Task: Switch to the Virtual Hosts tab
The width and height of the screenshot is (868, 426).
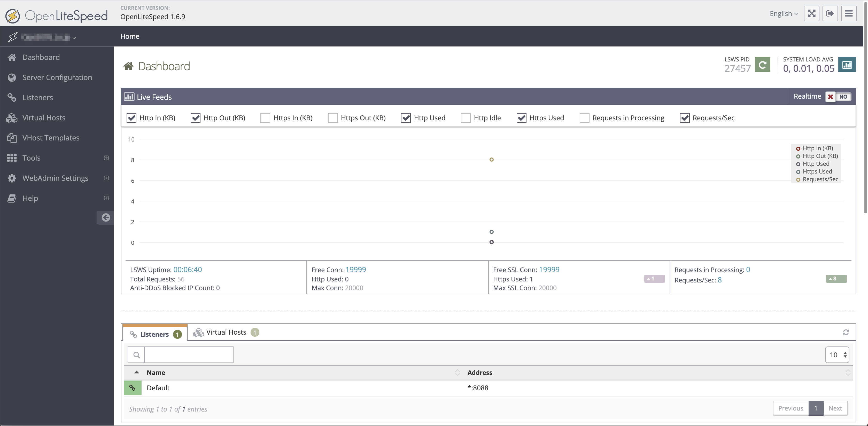Action: [226, 332]
